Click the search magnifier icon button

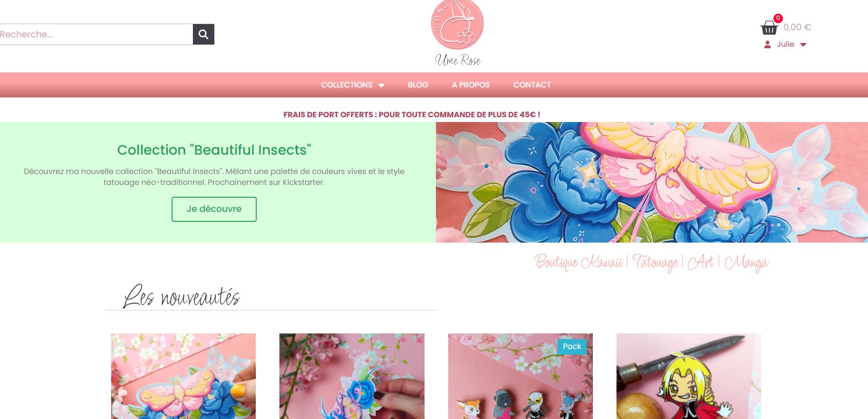[203, 34]
